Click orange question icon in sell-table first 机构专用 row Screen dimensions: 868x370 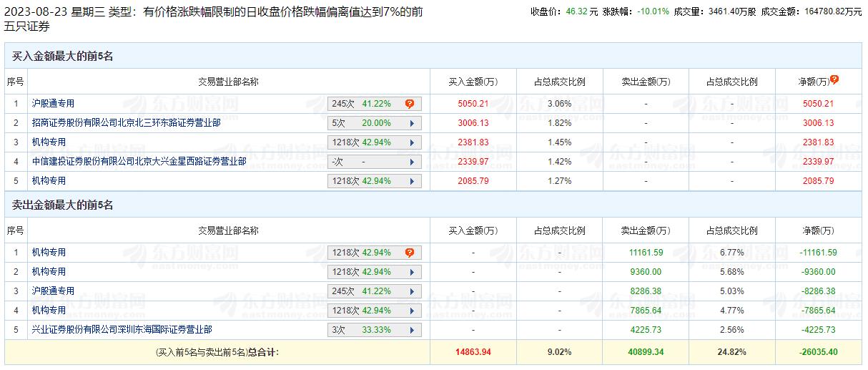pyautogui.click(x=410, y=253)
